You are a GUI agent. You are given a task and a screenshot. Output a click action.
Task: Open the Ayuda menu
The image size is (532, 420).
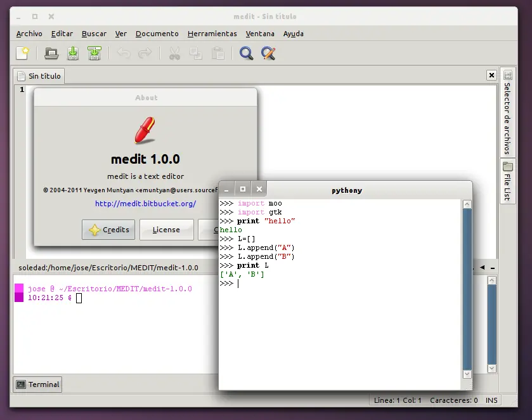coord(293,34)
